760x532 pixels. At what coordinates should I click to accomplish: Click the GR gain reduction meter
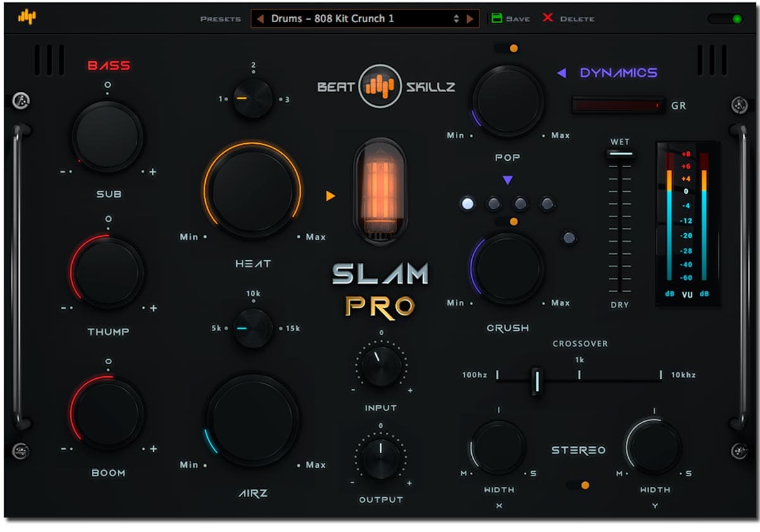[618, 105]
